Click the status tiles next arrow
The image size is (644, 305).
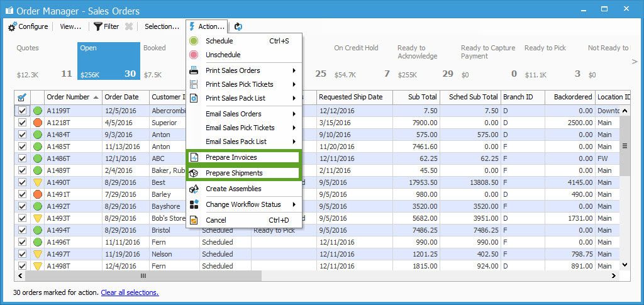click(635, 62)
